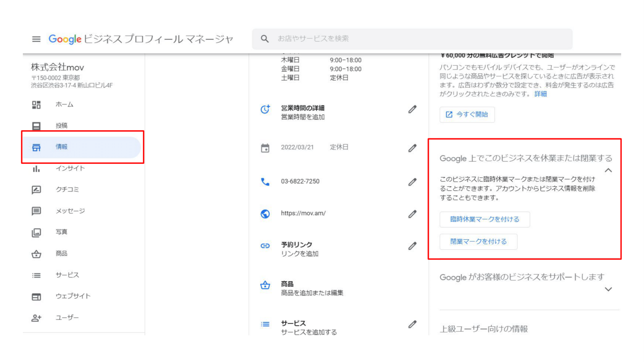Click the サービス list icon in sidebar

click(36, 275)
